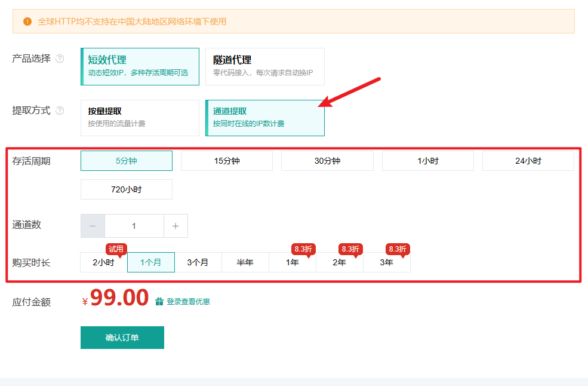588x386 pixels.
Task: Select 3个月 purchase duration
Action: [198, 262]
